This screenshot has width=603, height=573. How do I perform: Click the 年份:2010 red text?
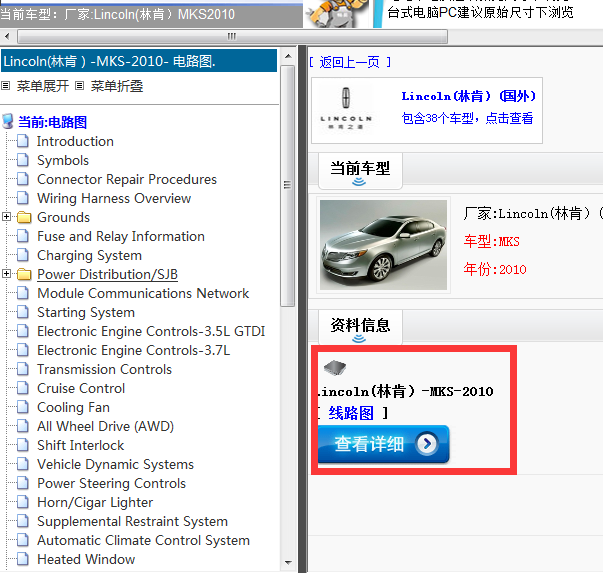495,269
